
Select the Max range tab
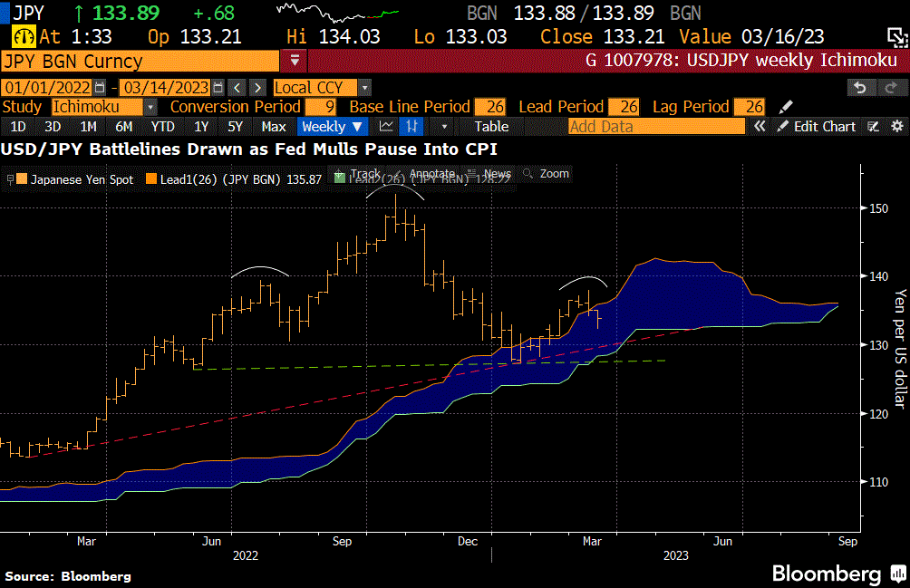274,127
